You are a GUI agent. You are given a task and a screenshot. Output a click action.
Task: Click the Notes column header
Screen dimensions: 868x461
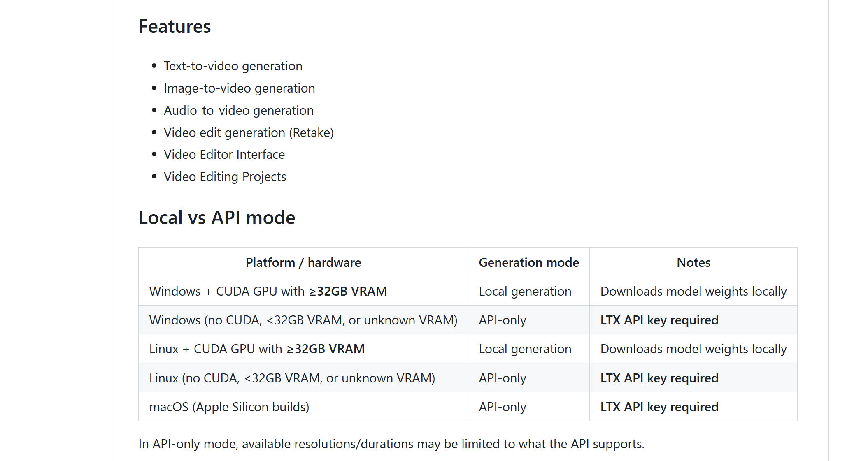pos(693,262)
